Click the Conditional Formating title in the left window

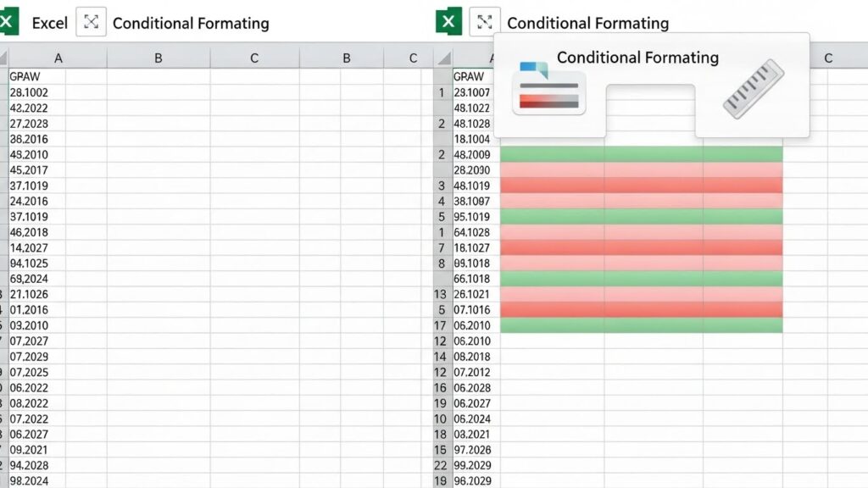coord(191,24)
